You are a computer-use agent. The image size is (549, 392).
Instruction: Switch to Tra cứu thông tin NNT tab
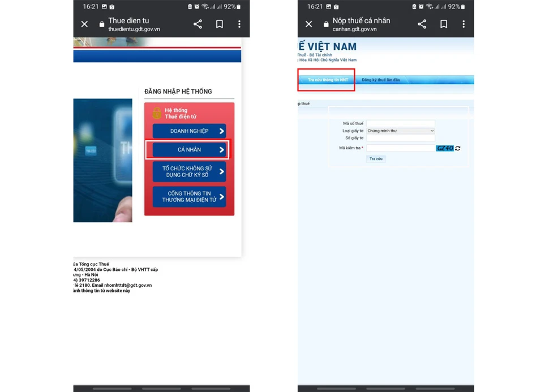[x=328, y=80]
